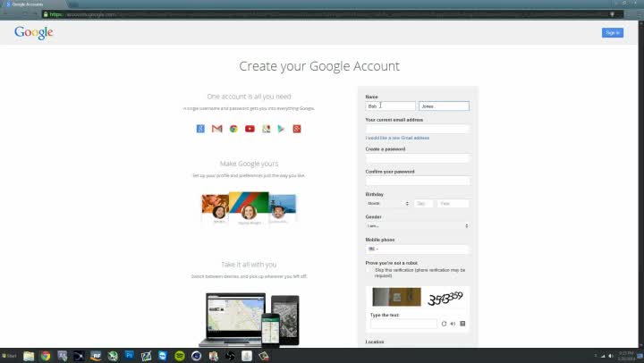The width and height of the screenshot is (644, 363).
Task: Open Cinema 4D from the taskbar
Action: 196,356
